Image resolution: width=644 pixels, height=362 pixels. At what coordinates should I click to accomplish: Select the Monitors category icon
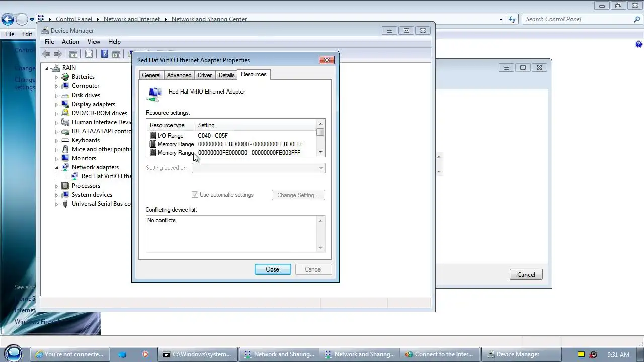(65, 158)
